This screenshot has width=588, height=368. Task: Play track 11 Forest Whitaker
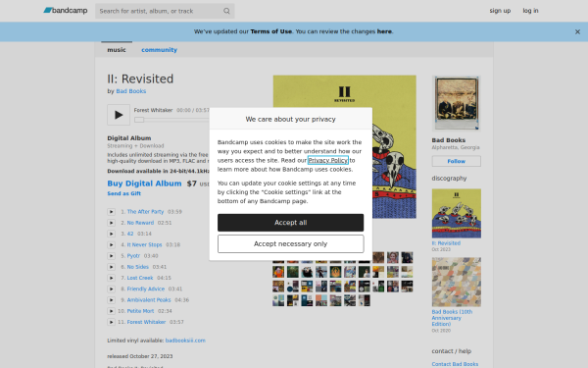(111, 322)
